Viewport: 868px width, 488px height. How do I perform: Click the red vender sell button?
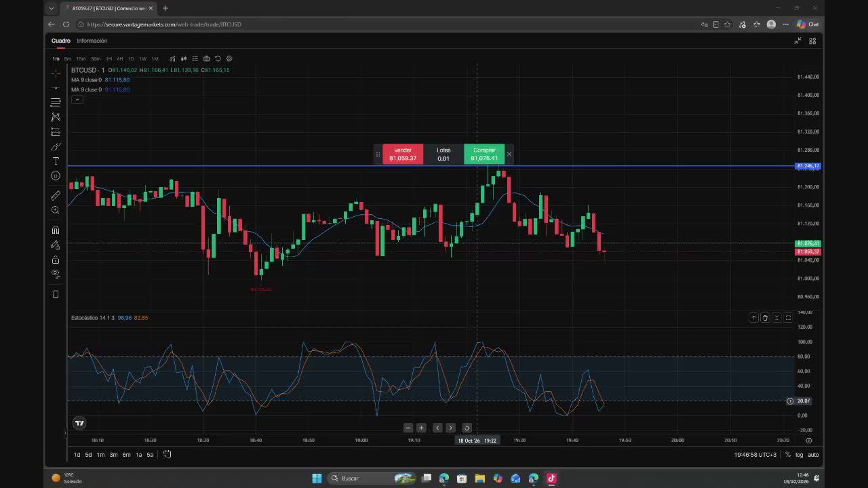click(403, 154)
